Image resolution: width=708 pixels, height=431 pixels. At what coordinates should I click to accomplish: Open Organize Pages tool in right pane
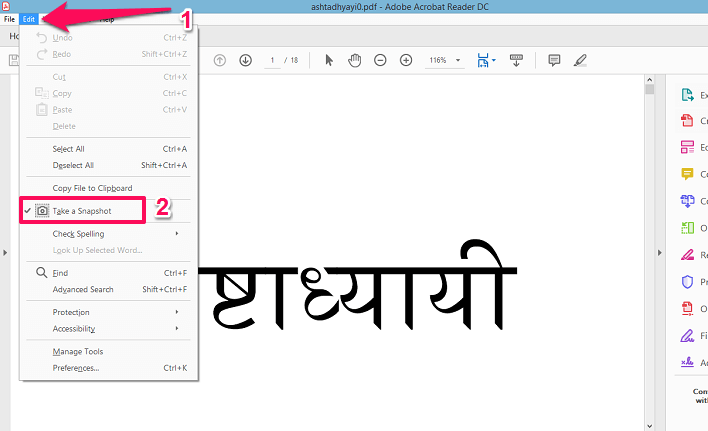[x=687, y=228]
